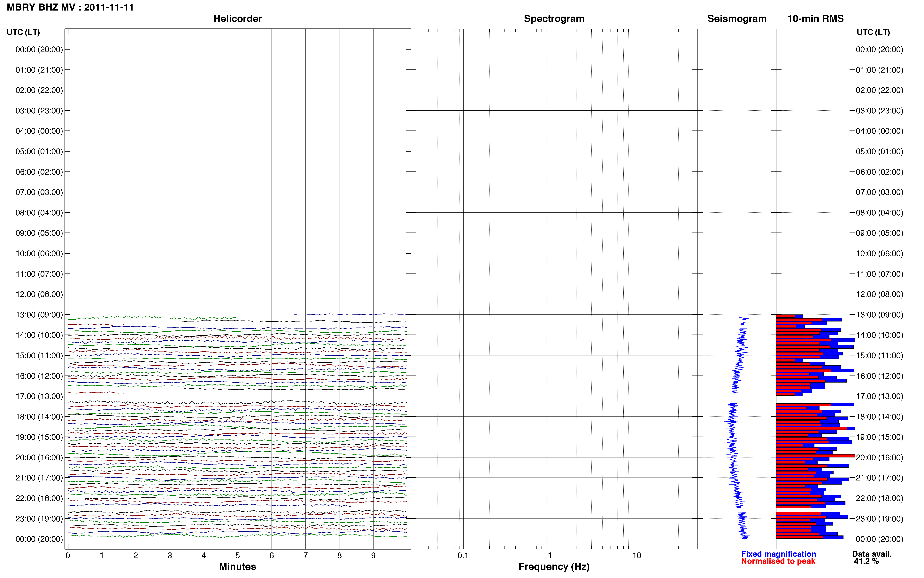Click the upper seismogram trace between 13:00 and 17:00
This screenshot has height=578, width=924.
pos(740,355)
